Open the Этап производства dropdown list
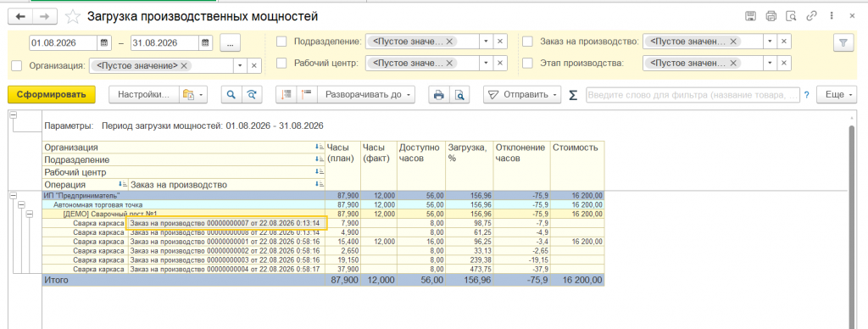868x329 pixels. pos(770,63)
